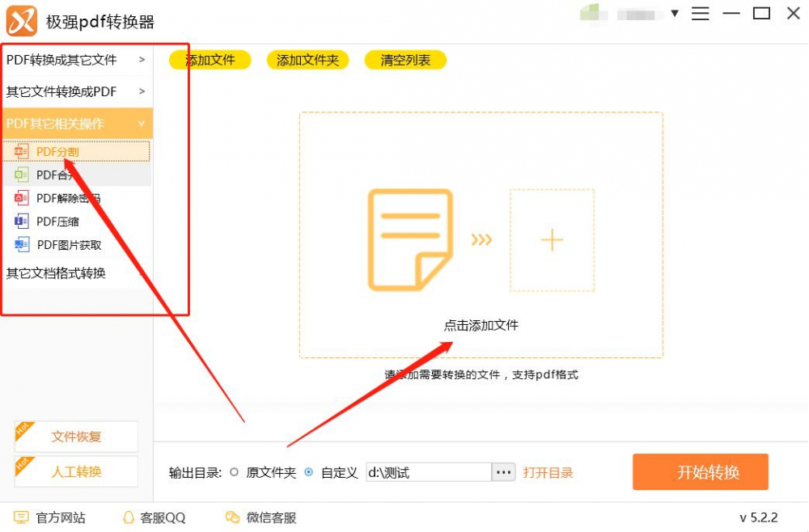Viewport: 809px width, 532px height.
Task: Expand 其它文件转换成PDF section chevron
Action: (142, 91)
